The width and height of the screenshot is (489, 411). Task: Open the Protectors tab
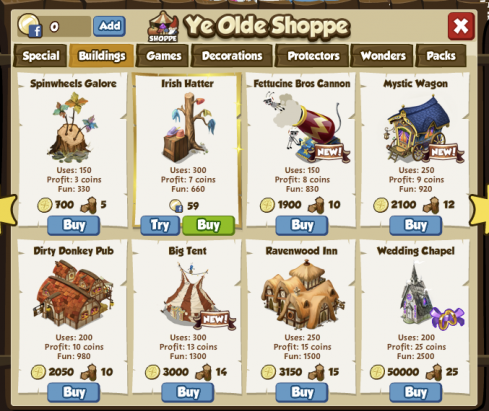pos(313,56)
